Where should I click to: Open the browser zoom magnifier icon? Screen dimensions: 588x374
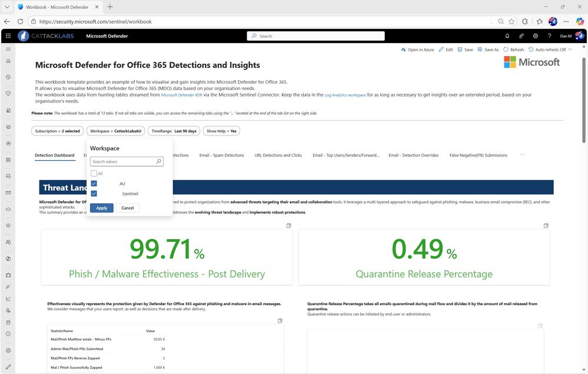(x=501, y=21)
